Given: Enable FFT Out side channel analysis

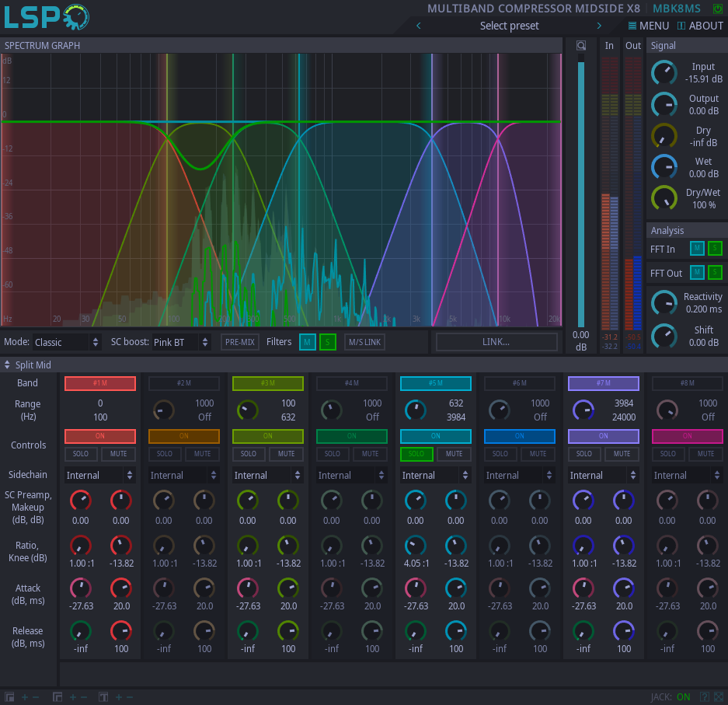Looking at the screenshot, I should (715, 272).
